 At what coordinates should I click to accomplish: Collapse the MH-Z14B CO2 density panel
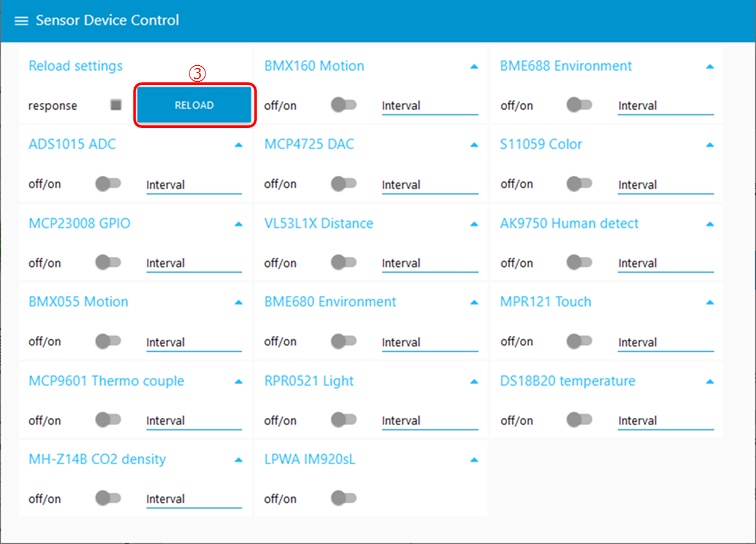coord(238,460)
